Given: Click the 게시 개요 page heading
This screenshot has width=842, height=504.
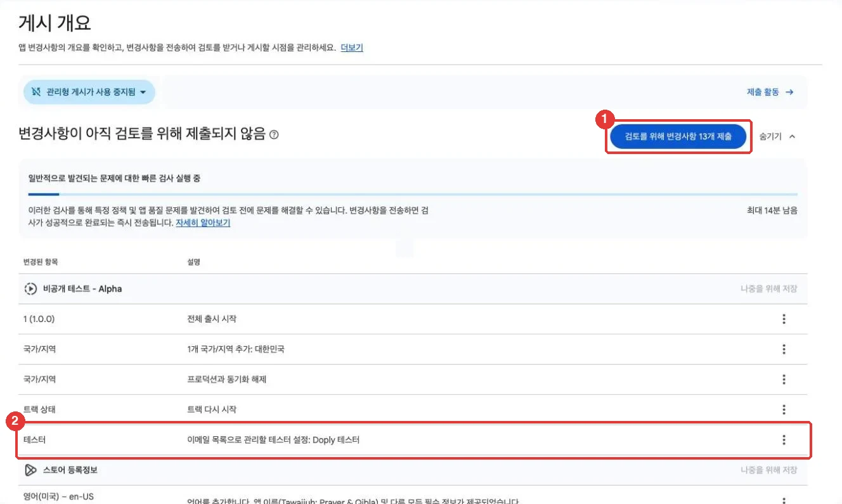Looking at the screenshot, I should click(55, 23).
